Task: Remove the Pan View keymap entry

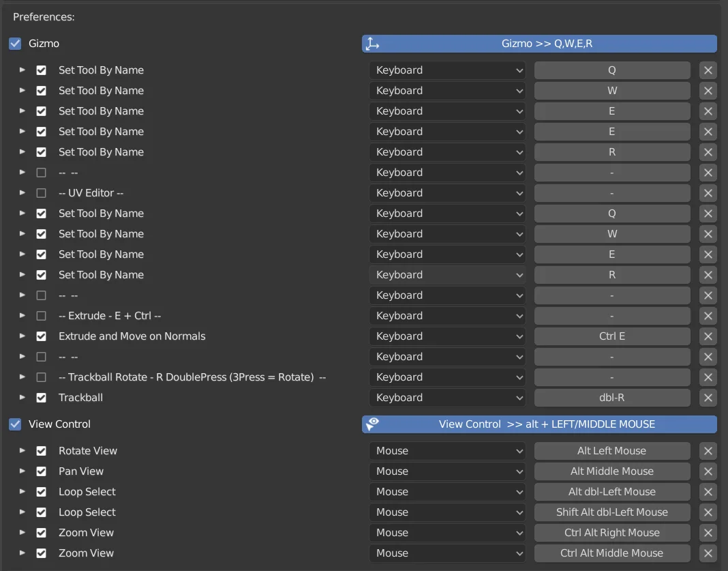Action: [708, 471]
